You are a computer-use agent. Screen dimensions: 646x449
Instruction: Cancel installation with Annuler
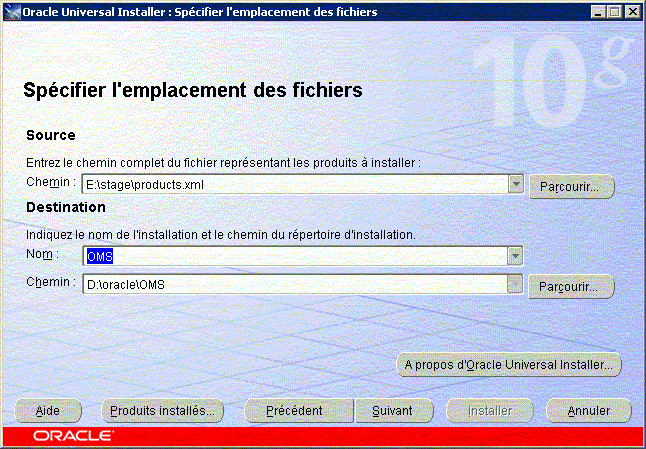click(x=589, y=411)
